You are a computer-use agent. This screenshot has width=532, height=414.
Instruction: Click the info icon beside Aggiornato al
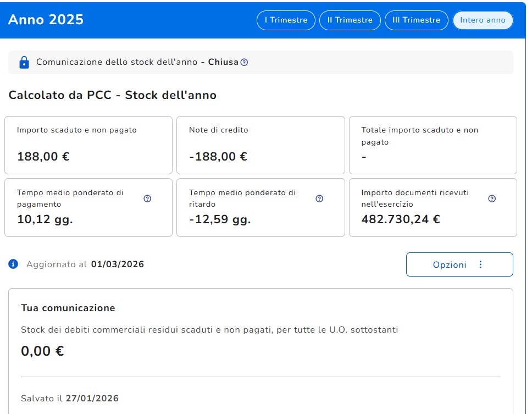tap(13, 264)
